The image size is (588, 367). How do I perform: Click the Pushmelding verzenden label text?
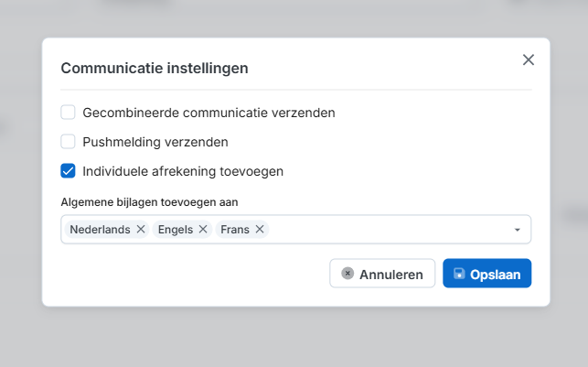(155, 142)
